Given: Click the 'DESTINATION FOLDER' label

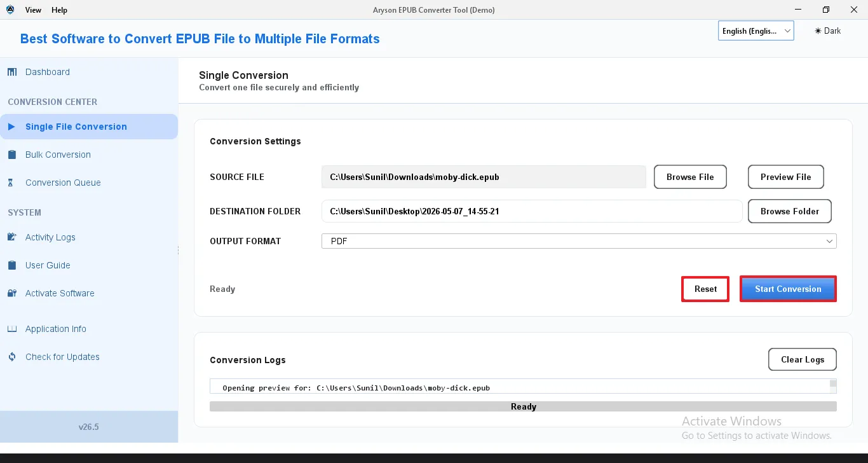Looking at the screenshot, I should (x=255, y=211).
